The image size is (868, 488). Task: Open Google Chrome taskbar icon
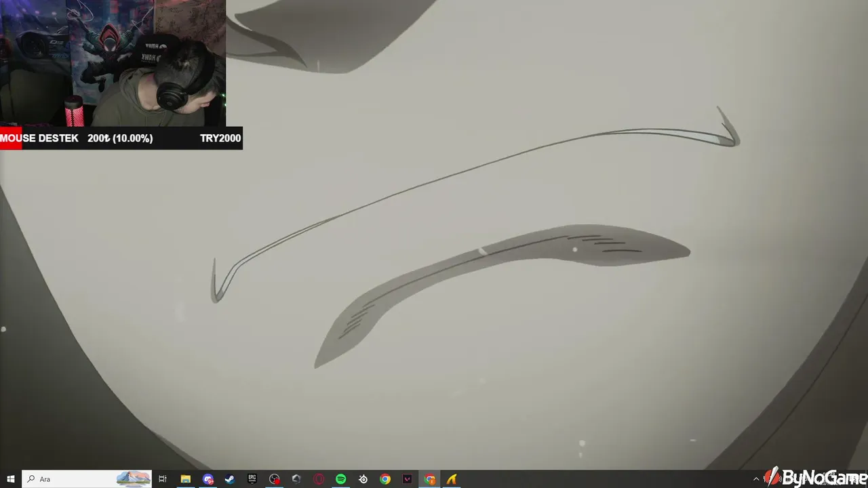pos(385,479)
